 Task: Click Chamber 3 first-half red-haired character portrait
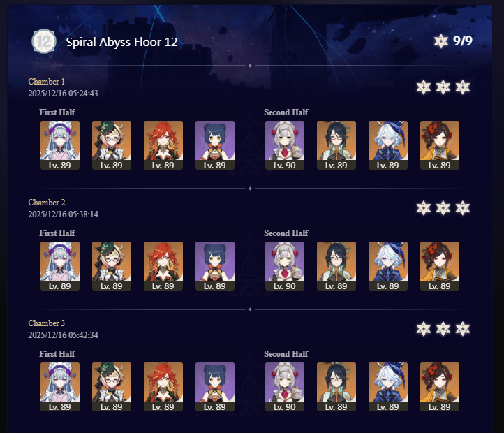(x=163, y=387)
